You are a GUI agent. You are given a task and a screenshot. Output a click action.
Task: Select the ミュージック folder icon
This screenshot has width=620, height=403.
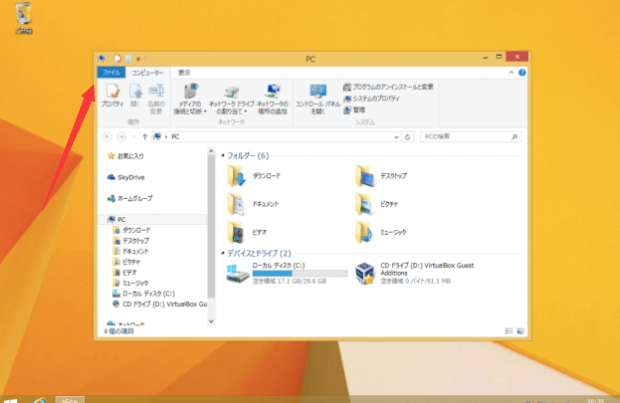[365, 232]
